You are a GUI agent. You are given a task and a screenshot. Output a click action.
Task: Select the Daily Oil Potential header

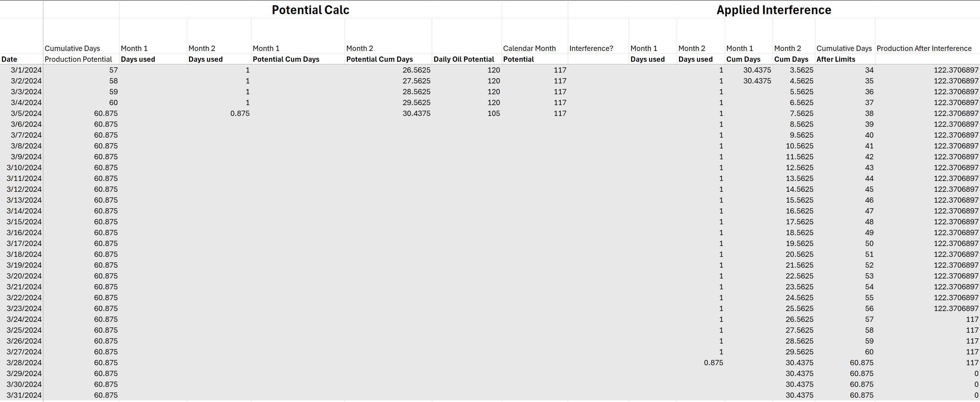pyautogui.click(x=463, y=59)
